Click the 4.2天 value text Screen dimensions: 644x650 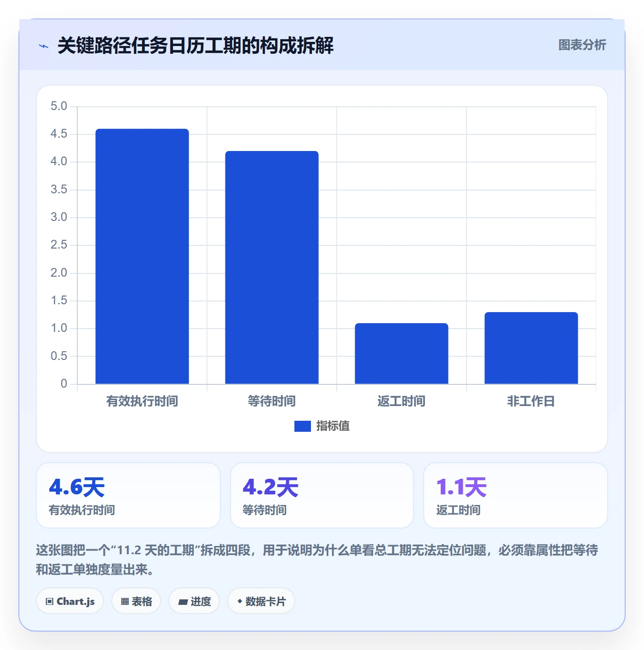tap(270, 487)
